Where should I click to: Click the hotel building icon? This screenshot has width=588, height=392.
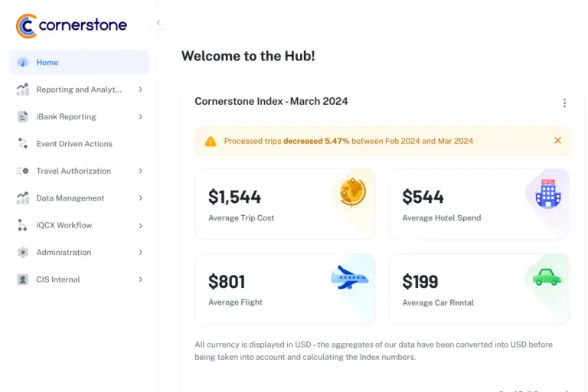548,194
